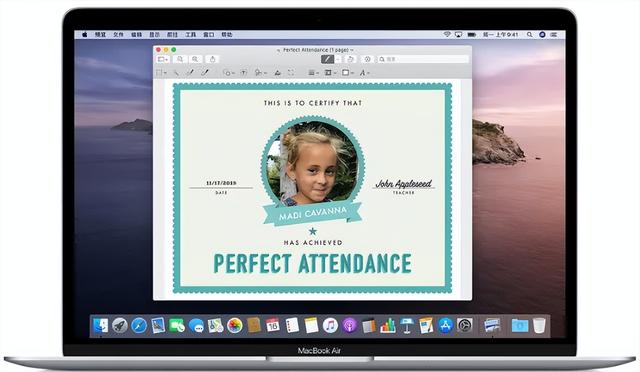
Task: Open the Text Style menu
Action: pyautogui.click(x=364, y=73)
